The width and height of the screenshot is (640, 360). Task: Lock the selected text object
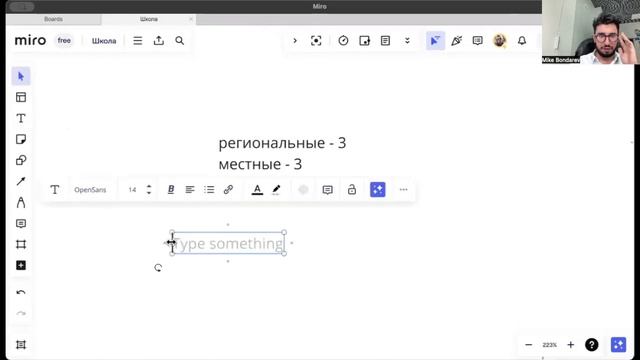coord(352,189)
